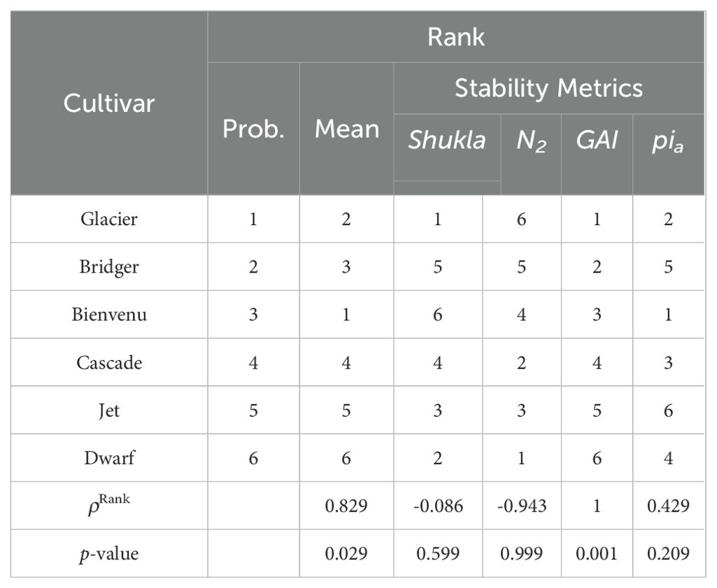Select the N2 column header
The width and height of the screenshot is (717, 588).
click(531, 141)
